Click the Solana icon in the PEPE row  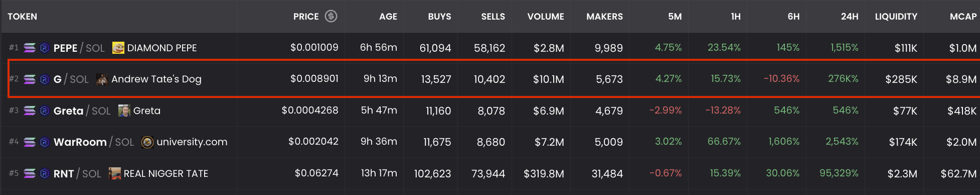pos(30,48)
